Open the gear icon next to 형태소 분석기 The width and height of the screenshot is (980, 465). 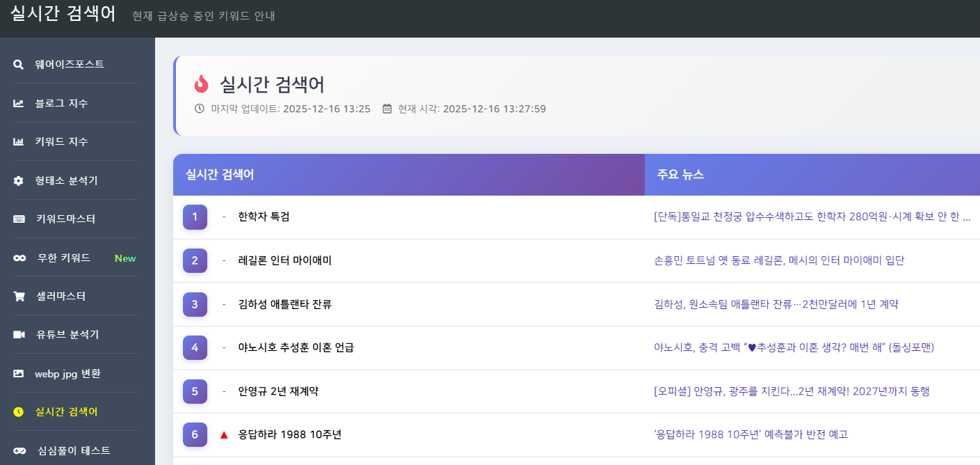19,180
